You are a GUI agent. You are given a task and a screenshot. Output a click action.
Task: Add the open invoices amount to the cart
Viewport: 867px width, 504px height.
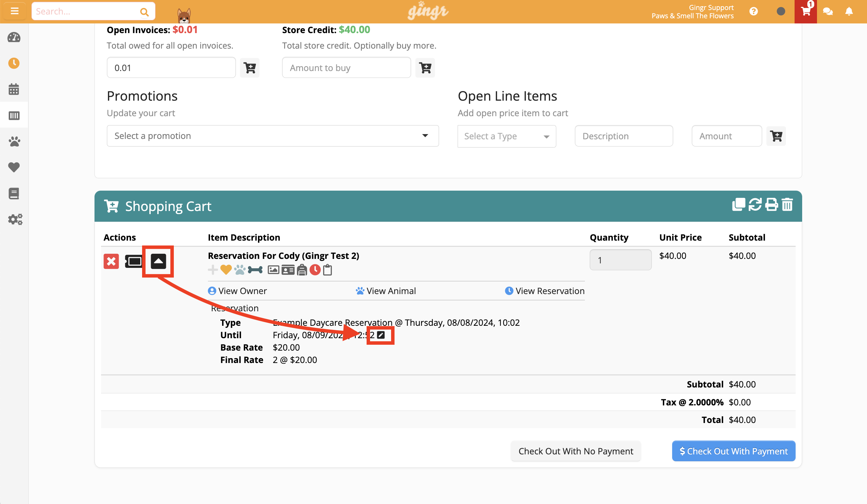[x=250, y=68]
